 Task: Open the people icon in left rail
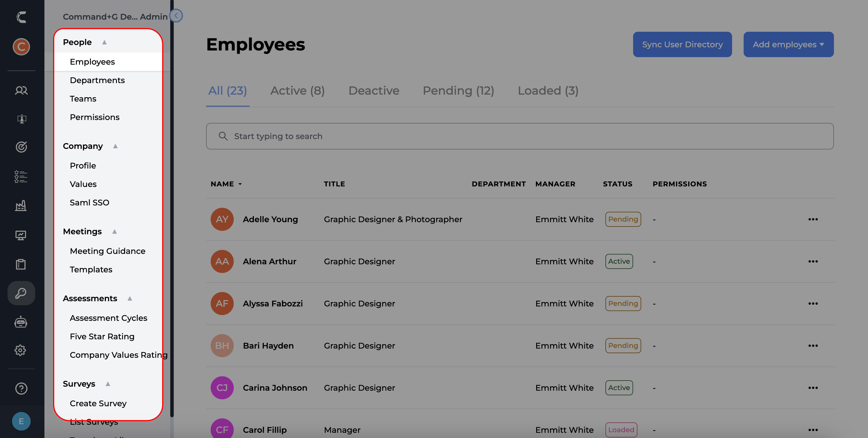(x=21, y=90)
